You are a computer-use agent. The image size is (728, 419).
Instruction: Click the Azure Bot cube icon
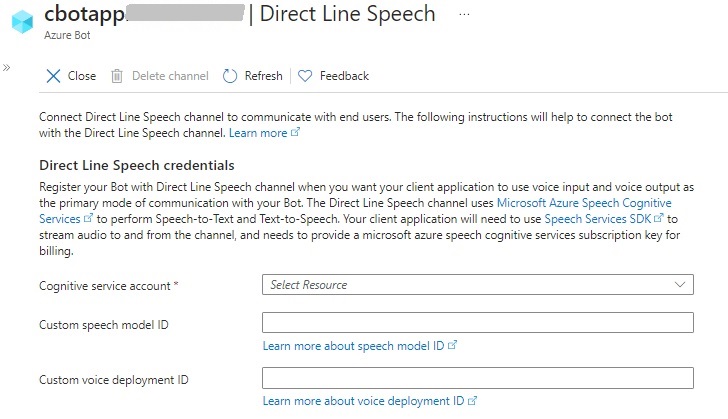tap(18, 22)
